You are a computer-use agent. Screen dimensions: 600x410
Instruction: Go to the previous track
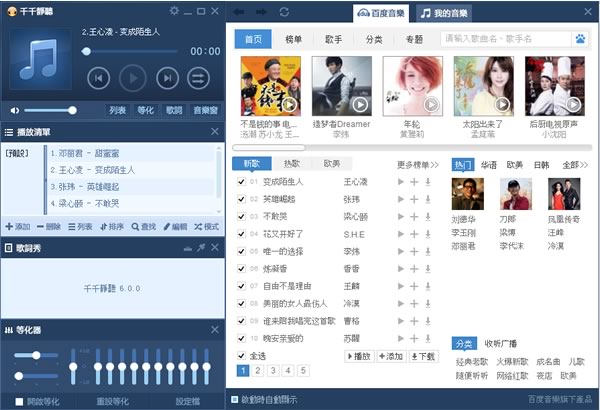[97, 78]
